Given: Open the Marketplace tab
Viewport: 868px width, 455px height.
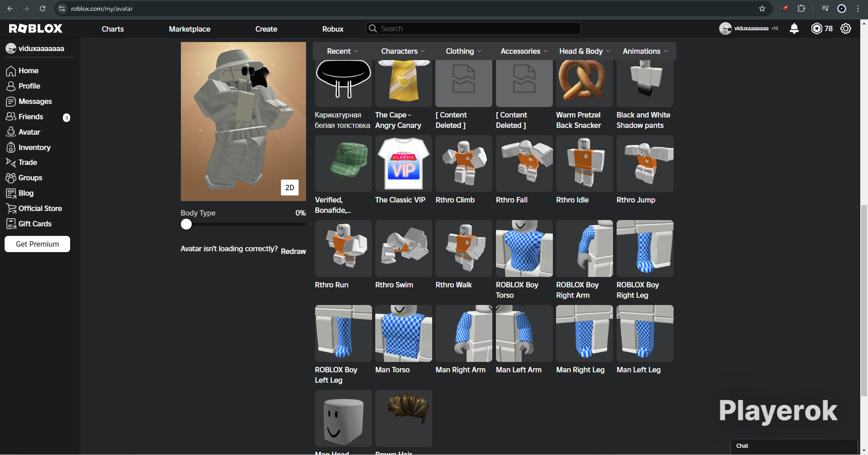Looking at the screenshot, I should tap(190, 29).
